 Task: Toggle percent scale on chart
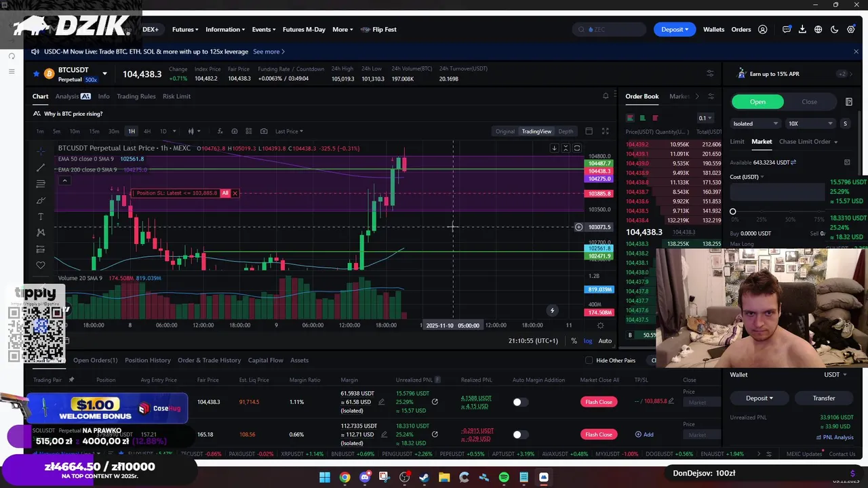(x=574, y=341)
